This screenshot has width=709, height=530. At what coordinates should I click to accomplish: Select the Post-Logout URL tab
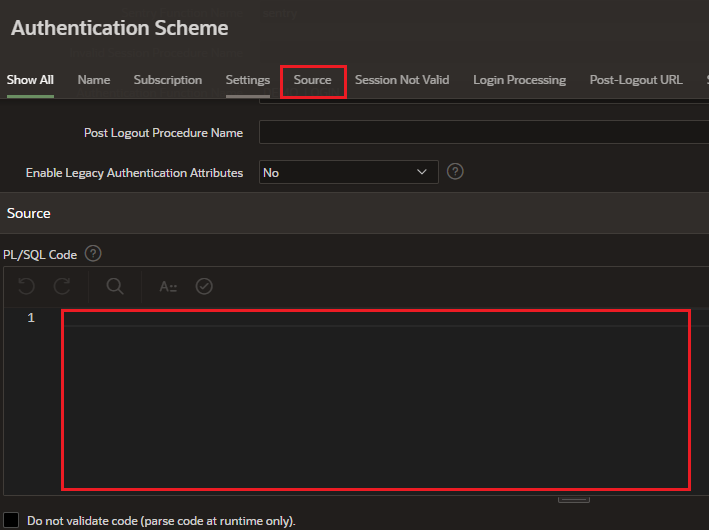point(636,80)
